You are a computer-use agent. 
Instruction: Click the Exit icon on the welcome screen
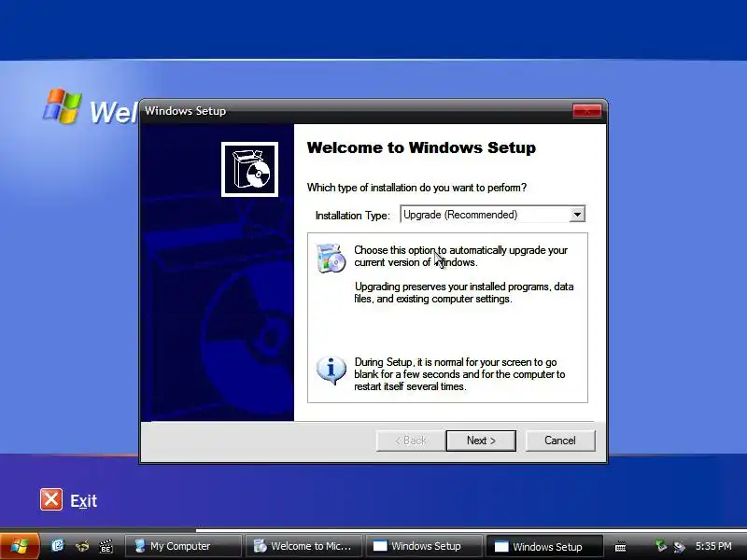(x=51, y=499)
